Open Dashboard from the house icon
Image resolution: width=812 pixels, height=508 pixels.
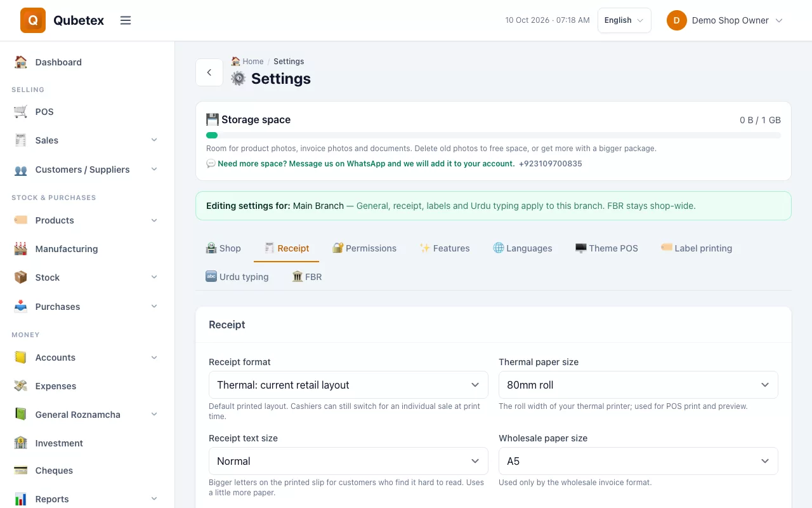(x=21, y=62)
